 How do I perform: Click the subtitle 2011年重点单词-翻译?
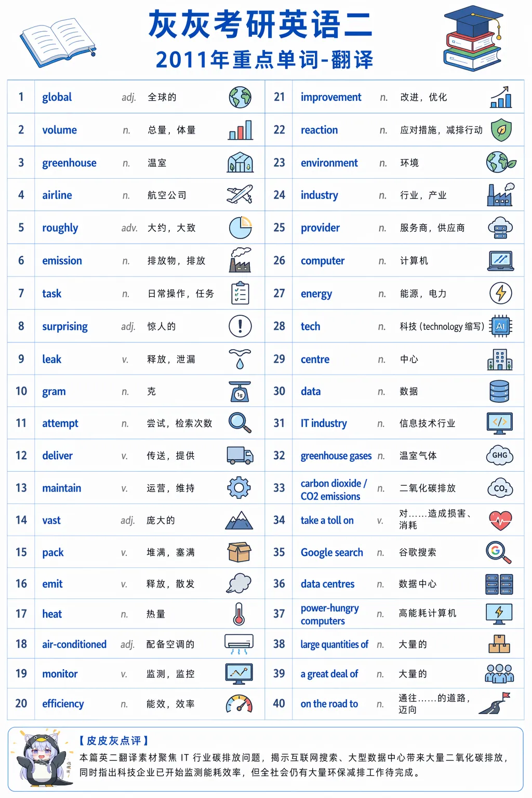(264, 60)
